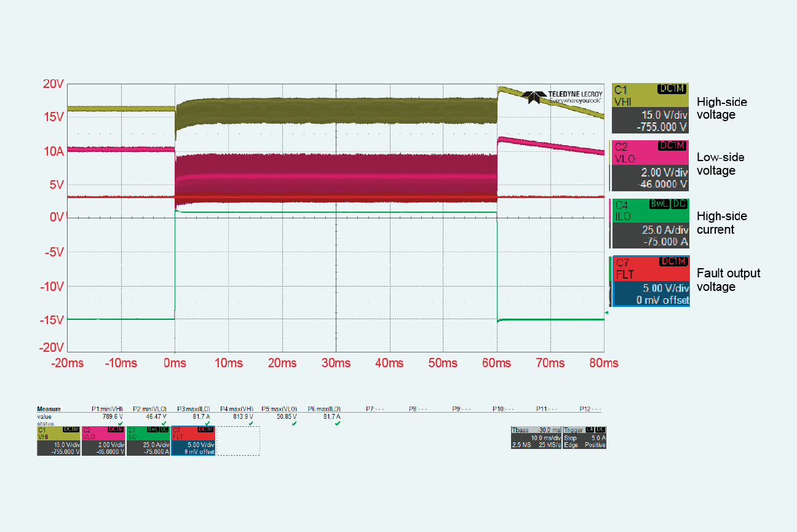797x532 pixels.
Task: Click the empty dashed descriptor box beside C7
Action: 238,441
